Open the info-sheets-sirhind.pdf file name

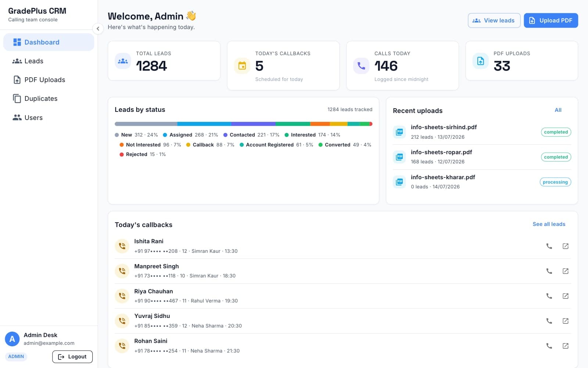pos(444,127)
